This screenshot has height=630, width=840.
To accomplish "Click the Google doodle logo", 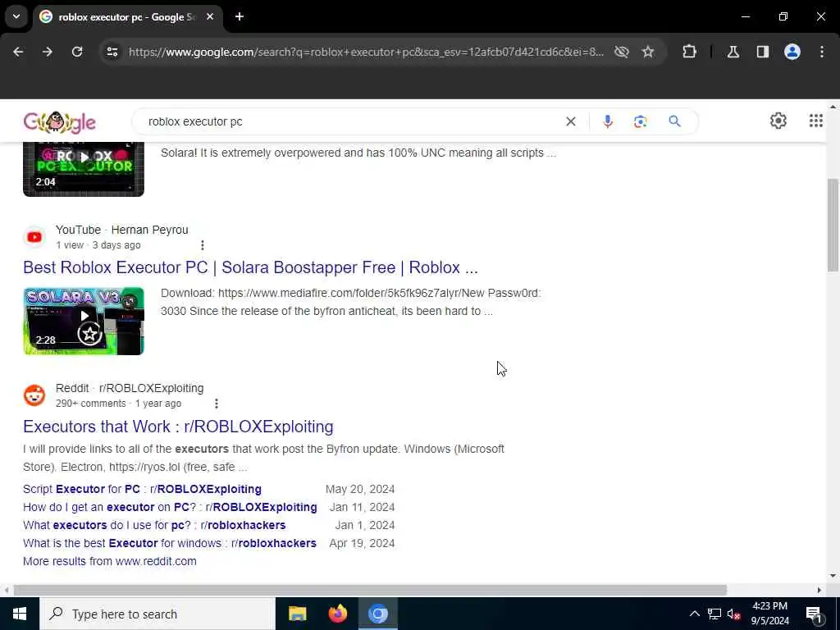I will pos(59,122).
